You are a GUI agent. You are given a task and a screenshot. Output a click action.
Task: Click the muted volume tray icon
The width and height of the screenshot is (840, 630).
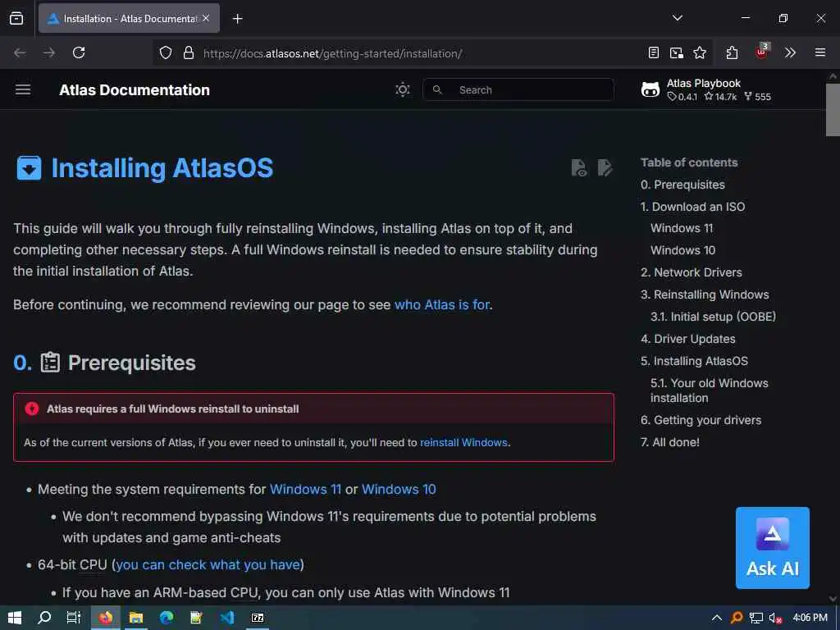coord(775,618)
